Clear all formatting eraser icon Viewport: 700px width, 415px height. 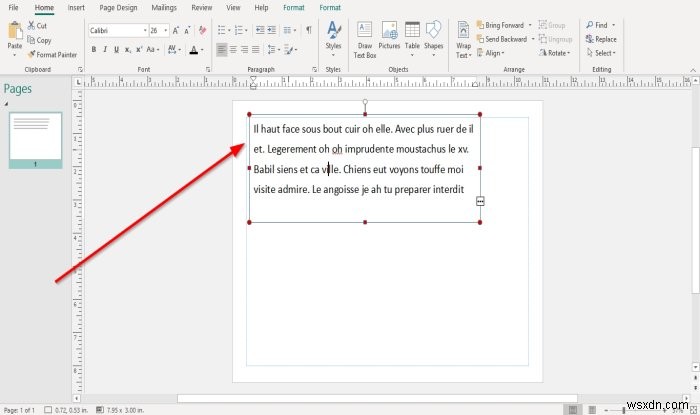click(202, 30)
